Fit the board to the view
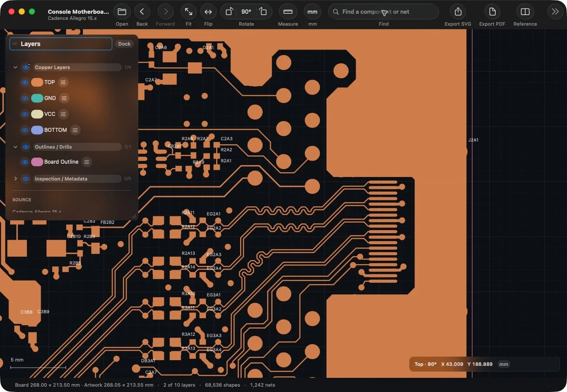 [x=189, y=12]
